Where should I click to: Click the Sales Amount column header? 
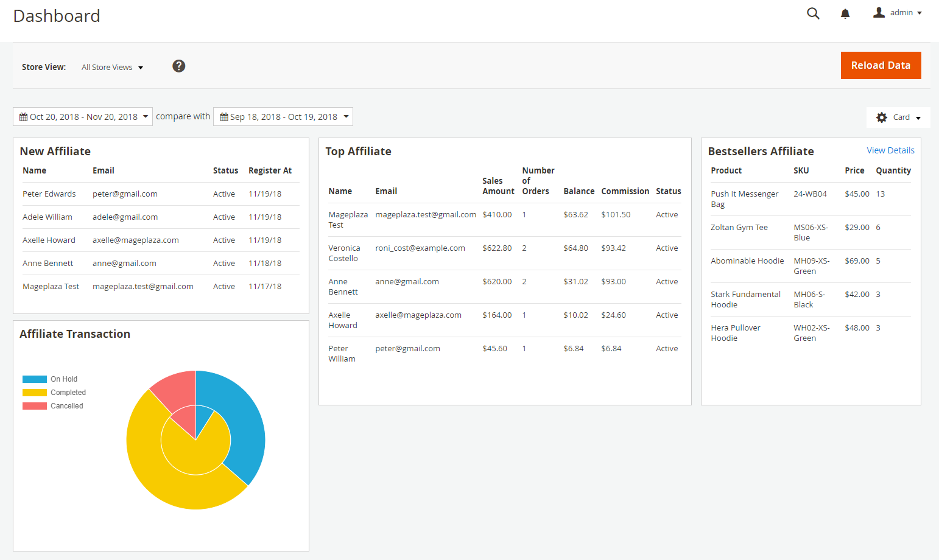(x=498, y=186)
